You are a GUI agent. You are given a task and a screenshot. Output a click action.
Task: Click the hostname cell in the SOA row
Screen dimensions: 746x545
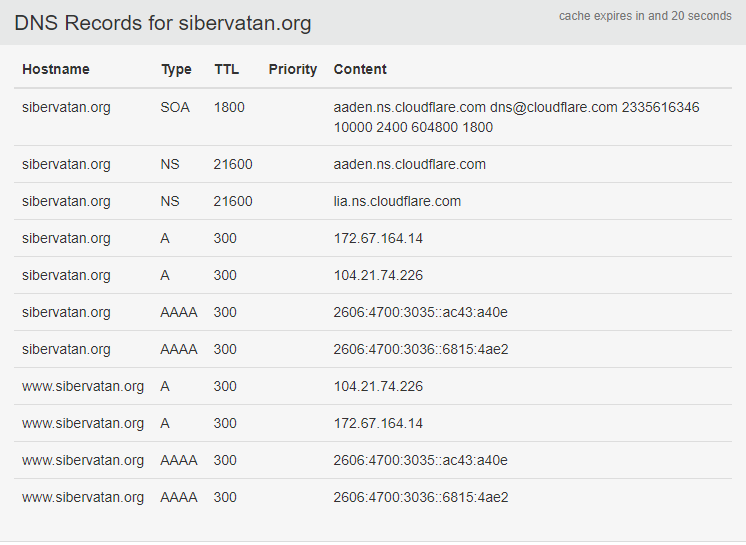(66, 107)
